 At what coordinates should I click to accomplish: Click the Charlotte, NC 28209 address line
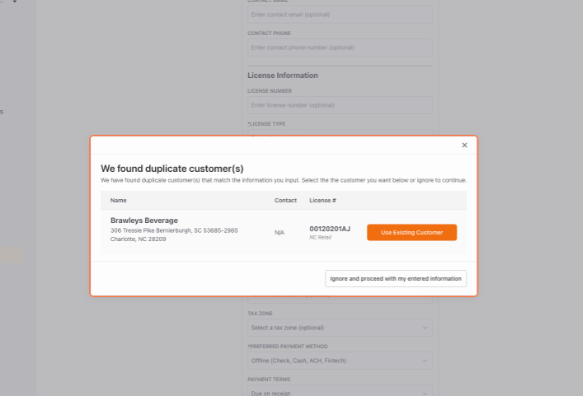coord(138,239)
